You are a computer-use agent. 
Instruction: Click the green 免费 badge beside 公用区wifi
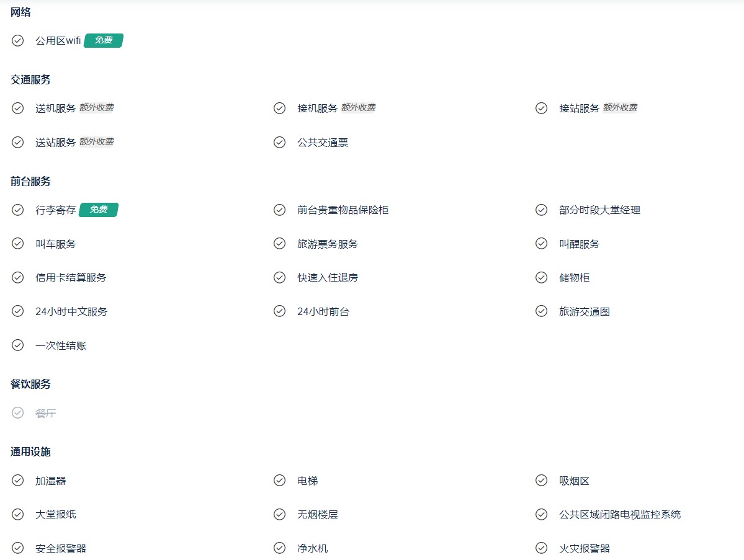(x=104, y=40)
